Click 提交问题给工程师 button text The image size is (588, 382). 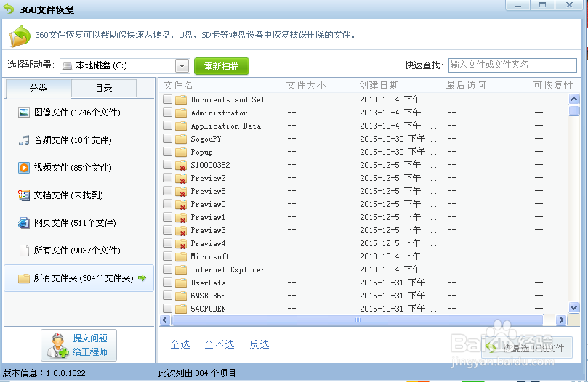[x=90, y=345]
